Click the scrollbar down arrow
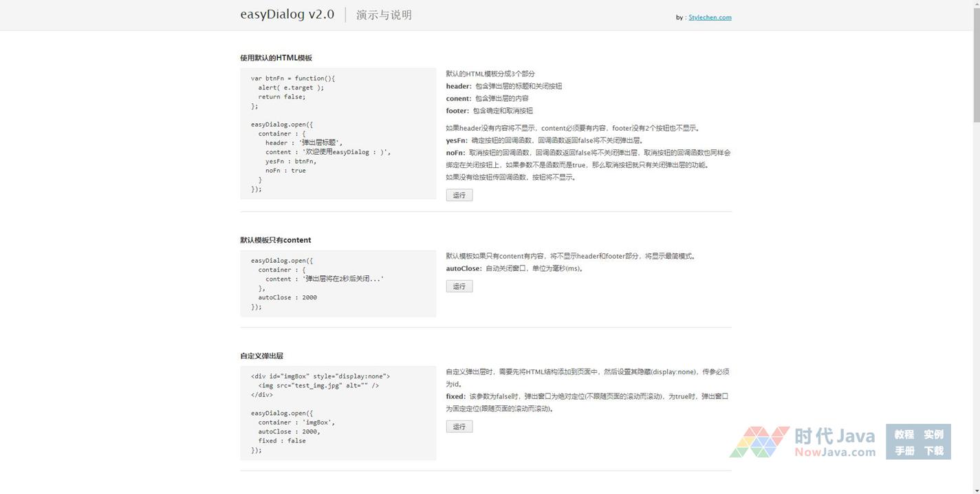The height and width of the screenshot is (494, 980). click(975, 489)
